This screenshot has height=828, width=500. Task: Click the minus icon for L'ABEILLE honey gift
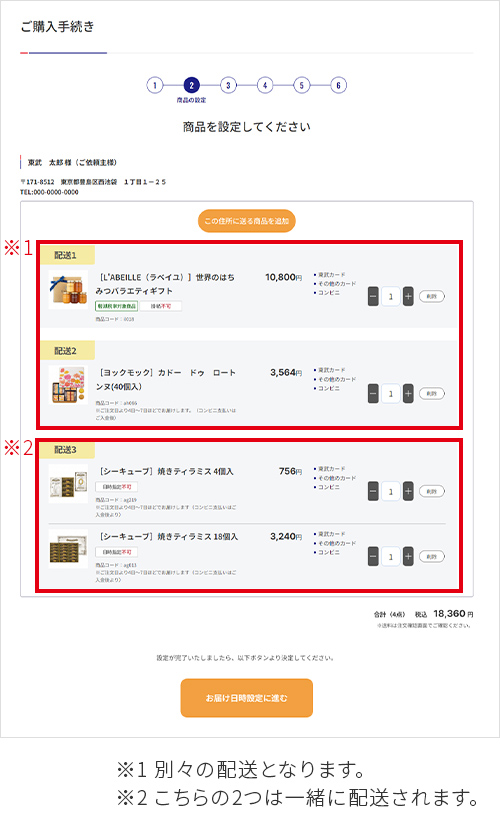tap(373, 296)
